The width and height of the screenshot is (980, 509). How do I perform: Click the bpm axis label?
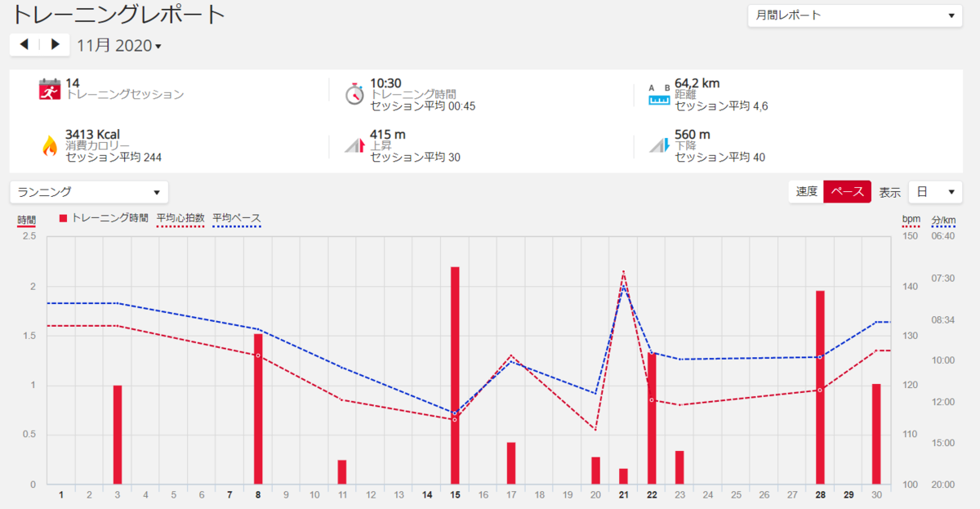[x=911, y=220]
